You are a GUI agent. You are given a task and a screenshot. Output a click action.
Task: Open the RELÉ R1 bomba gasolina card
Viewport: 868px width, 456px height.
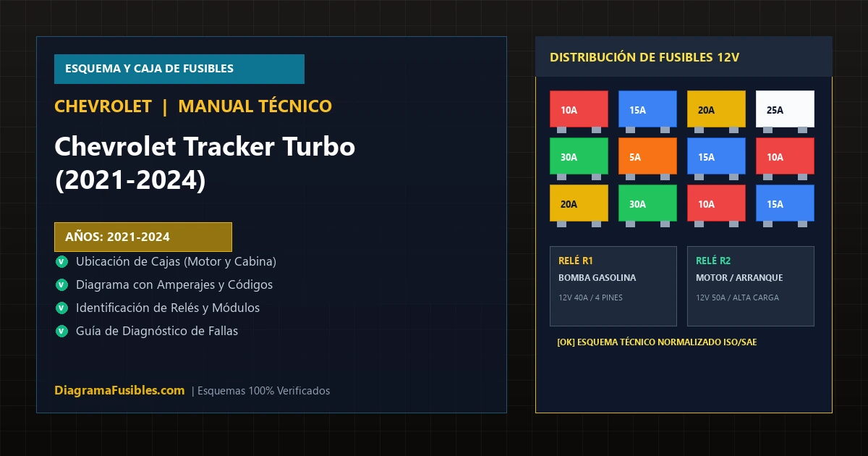[x=613, y=286]
